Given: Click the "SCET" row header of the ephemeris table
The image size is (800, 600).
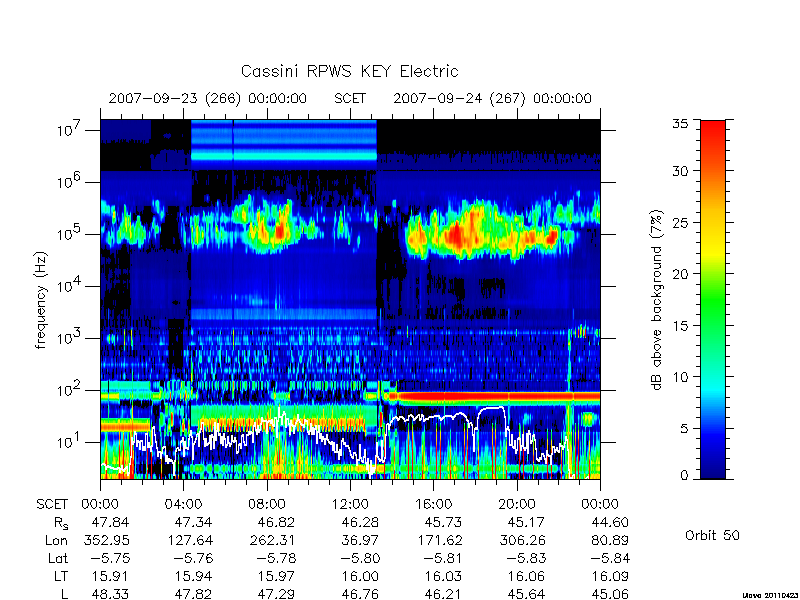Looking at the screenshot, I should 52,504.
